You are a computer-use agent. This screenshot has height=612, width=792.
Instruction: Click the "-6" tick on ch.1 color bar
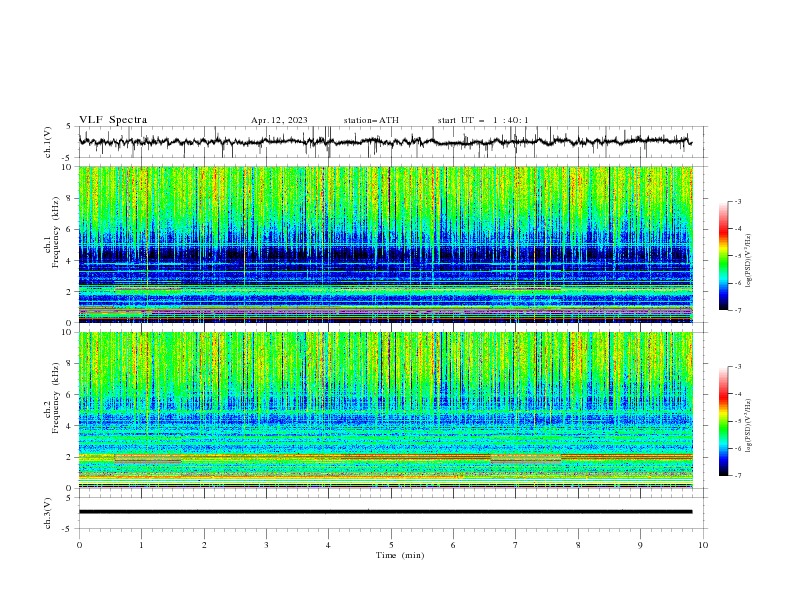click(x=738, y=283)
